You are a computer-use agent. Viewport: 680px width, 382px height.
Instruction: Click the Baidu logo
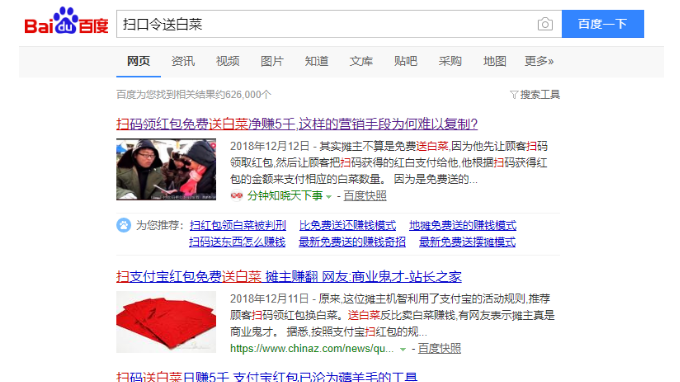(66, 21)
